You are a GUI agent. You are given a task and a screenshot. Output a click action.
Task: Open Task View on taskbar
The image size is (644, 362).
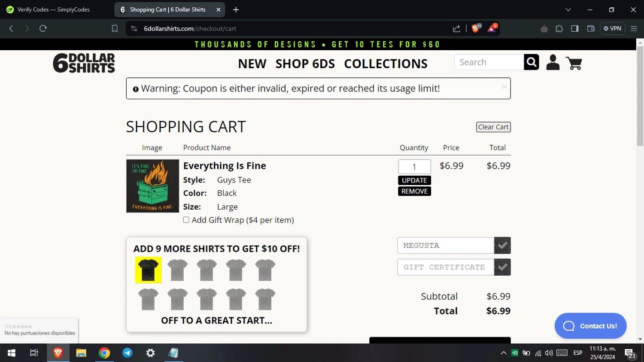pyautogui.click(x=34, y=353)
